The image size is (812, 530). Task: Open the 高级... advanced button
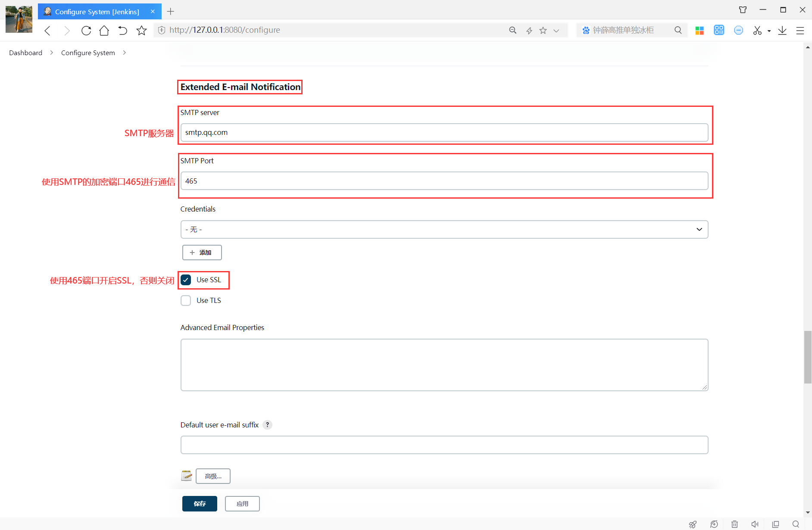pyautogui.click(x=213, y=476)
